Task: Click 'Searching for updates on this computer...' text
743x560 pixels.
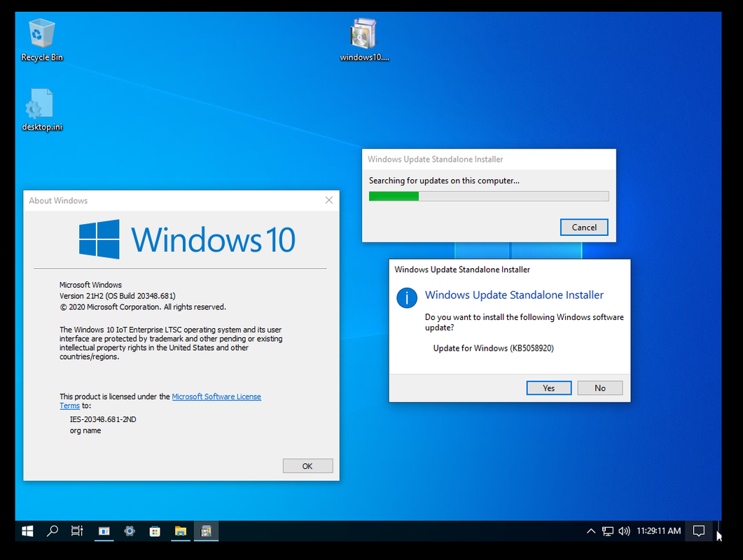Action: (444, 181)
